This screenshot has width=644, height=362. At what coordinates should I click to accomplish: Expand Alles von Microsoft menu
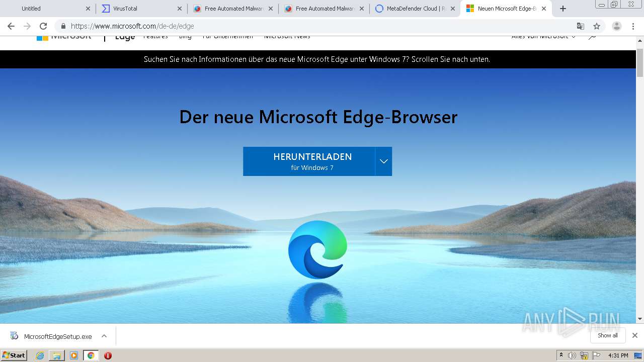[x=543, y=37]
